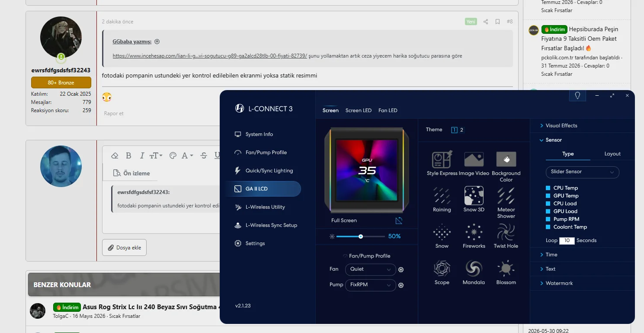Apply the Mandala effect

coord(474,268)
